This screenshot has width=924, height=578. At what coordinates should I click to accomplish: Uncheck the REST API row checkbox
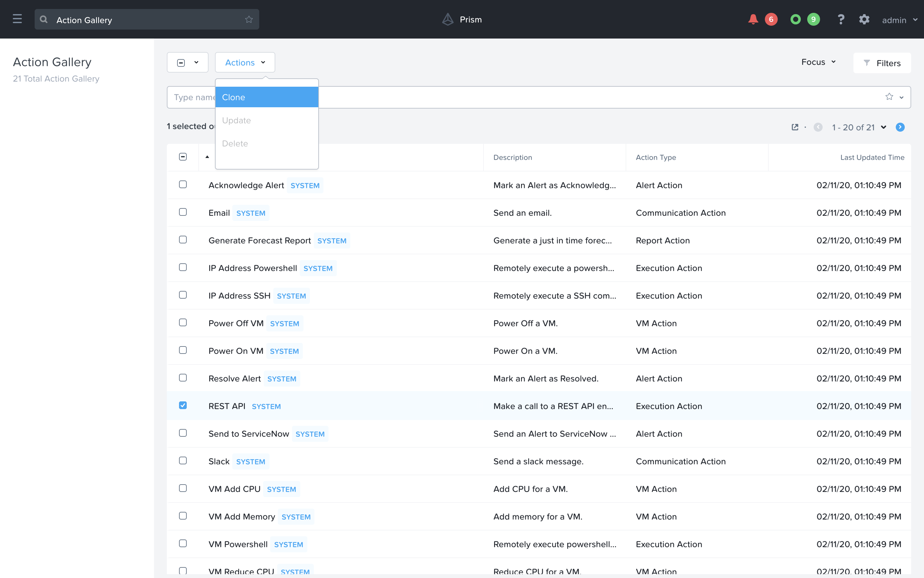click(x=183, y=405)
